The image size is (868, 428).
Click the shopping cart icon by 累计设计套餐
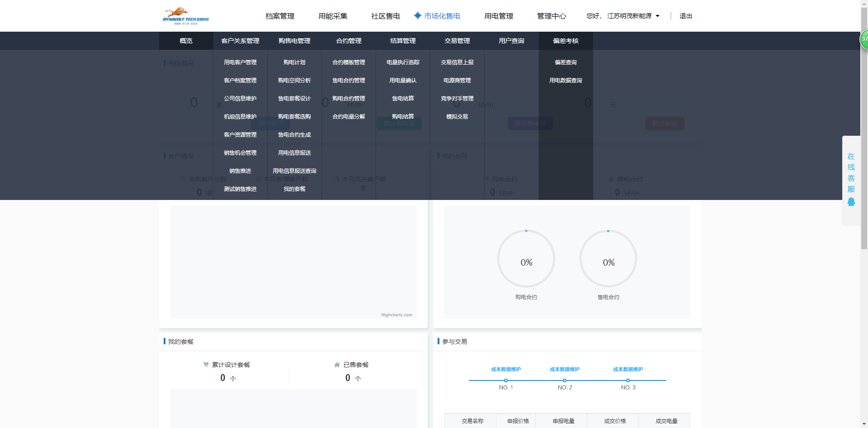[x=206, y=365]
